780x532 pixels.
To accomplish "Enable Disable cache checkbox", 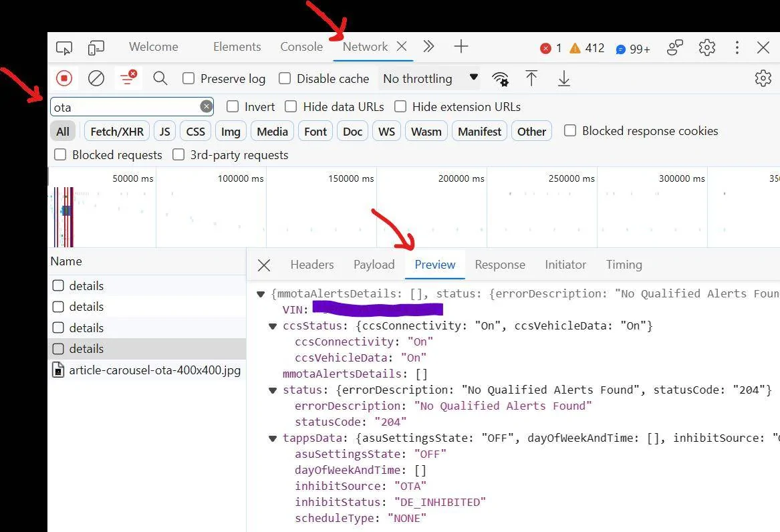I will 285,79.
